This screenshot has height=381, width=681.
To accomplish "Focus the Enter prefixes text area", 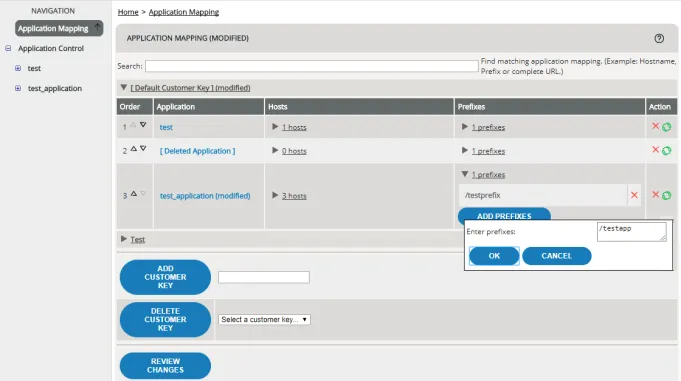I will [x=631, y=232].
